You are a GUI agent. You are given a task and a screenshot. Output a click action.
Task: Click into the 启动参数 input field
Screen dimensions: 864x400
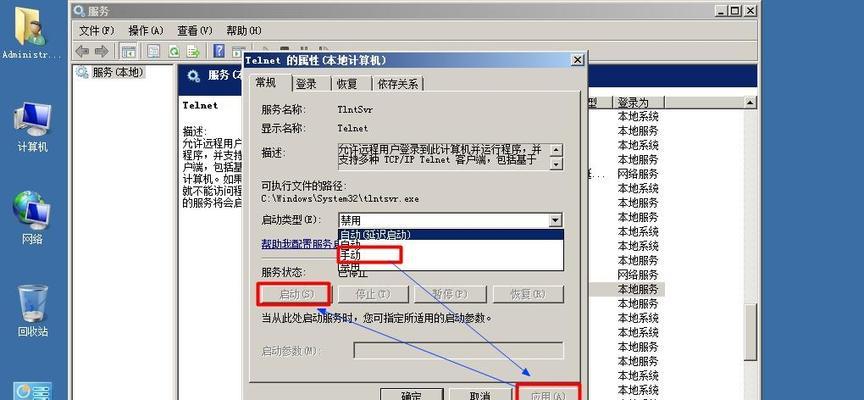coord(458,350)
